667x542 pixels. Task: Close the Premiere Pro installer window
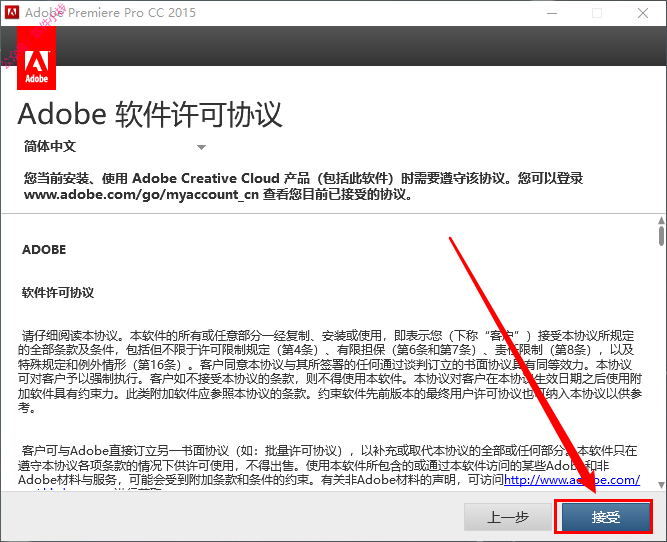click(643, 13)
